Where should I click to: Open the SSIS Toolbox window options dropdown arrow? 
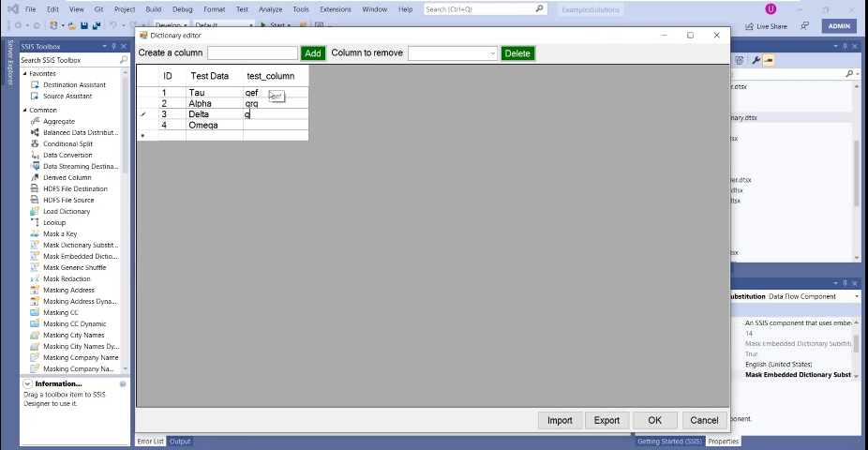104,47
